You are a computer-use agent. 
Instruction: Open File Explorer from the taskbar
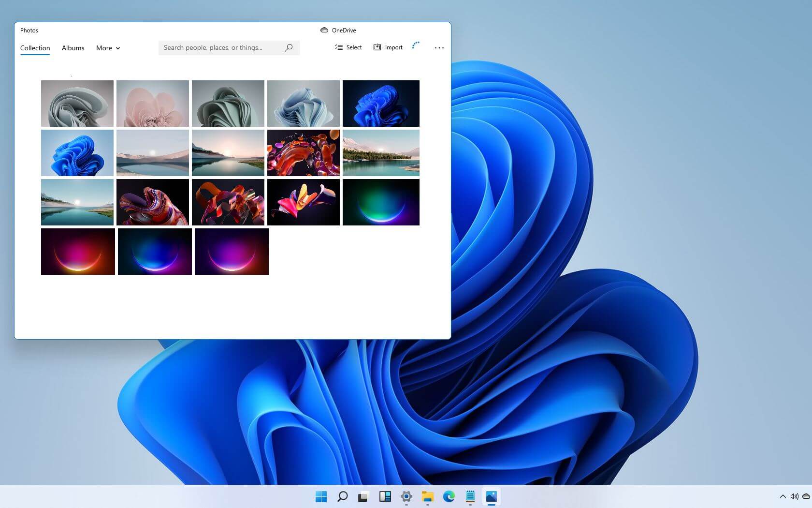click(x=428, y=497)
